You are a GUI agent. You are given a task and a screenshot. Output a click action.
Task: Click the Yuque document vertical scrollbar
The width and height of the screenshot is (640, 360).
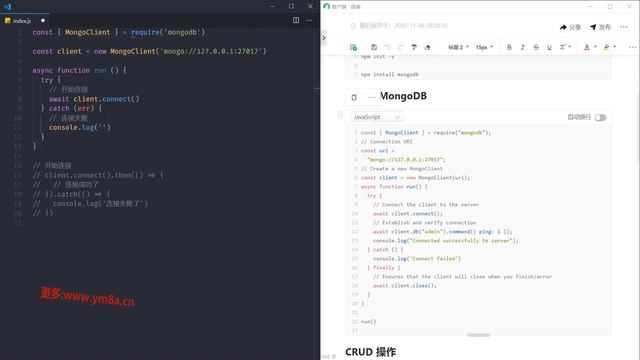638,129
